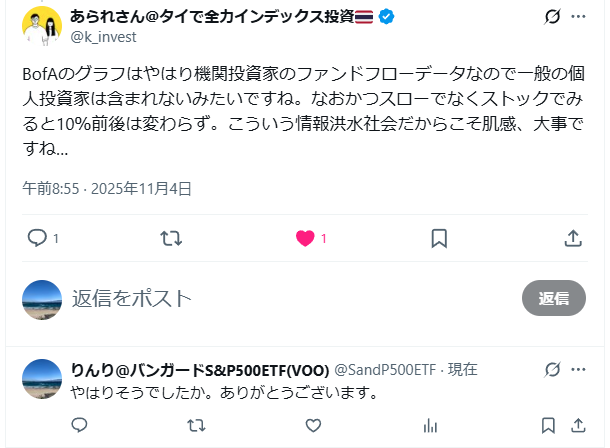Share the main post via upload icon

point(573,238)
